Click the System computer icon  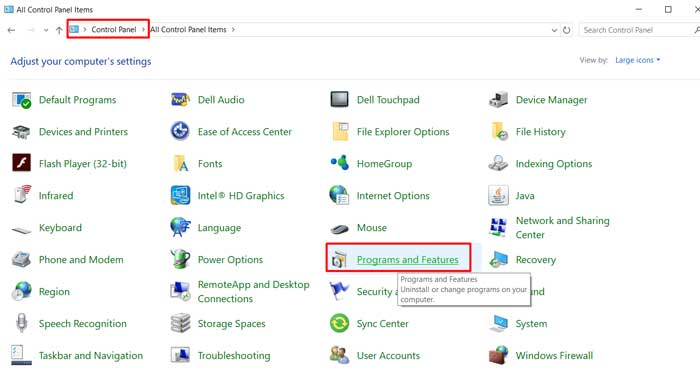pyautogui.click(x=498, y=323)
